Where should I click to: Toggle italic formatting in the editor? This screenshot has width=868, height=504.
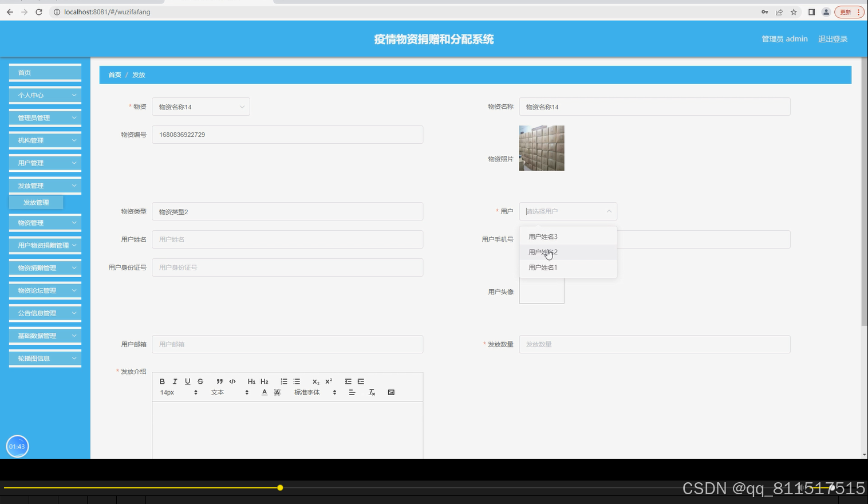[x=175, y=381]
